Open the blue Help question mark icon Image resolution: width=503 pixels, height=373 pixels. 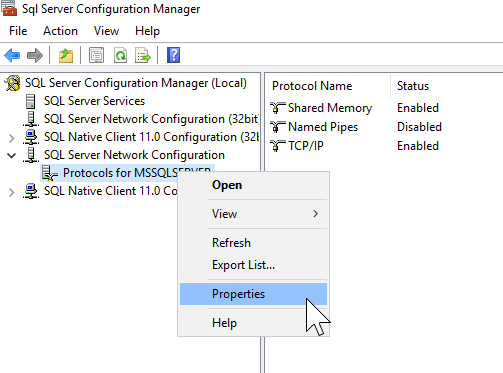coord(173,55)
